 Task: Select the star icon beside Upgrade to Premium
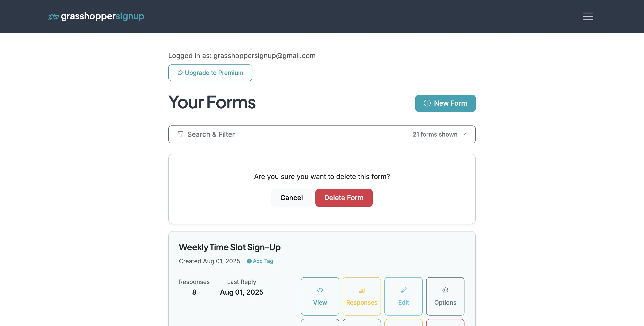pyautogui.click(x=180, y=73)
